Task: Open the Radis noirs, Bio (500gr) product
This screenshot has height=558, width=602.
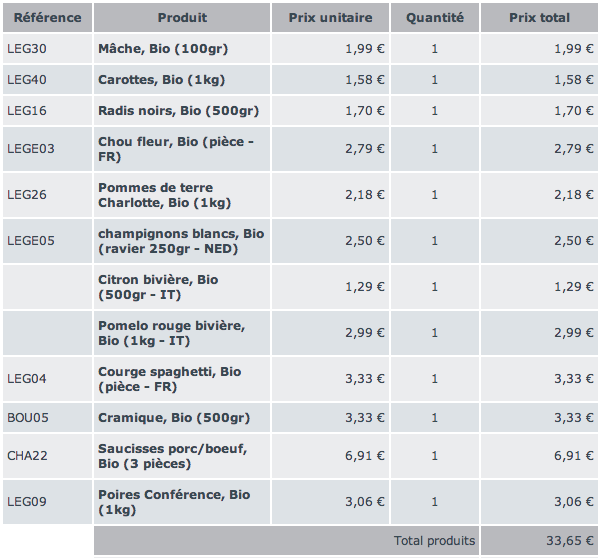Action: (178, 111)
